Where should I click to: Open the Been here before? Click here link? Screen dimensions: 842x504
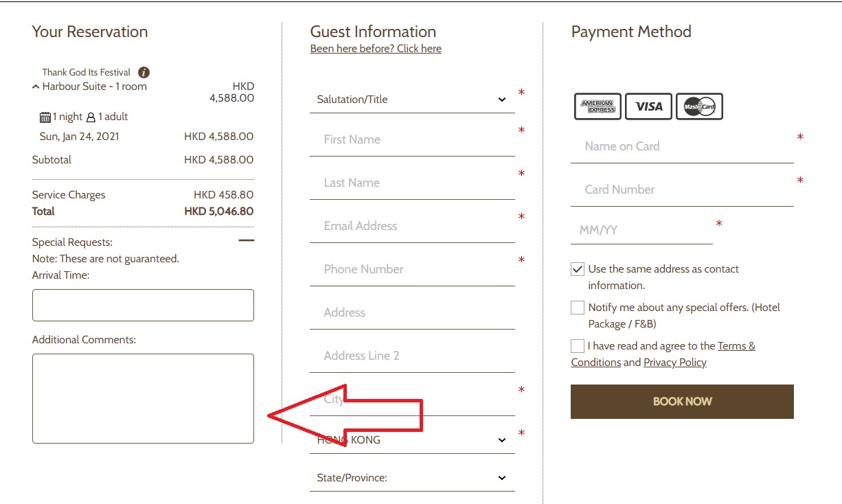(x=376, y=49)
